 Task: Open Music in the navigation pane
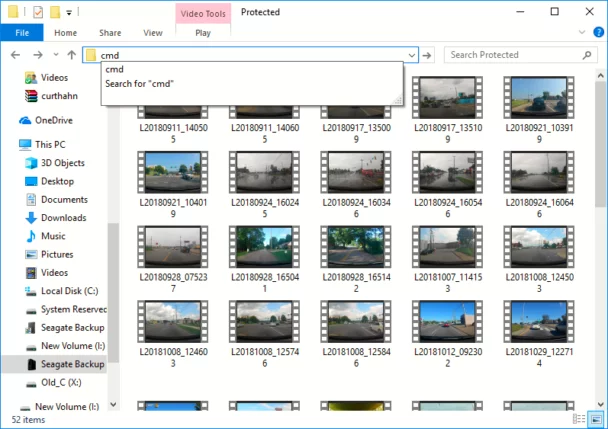[x=53, y=236]
